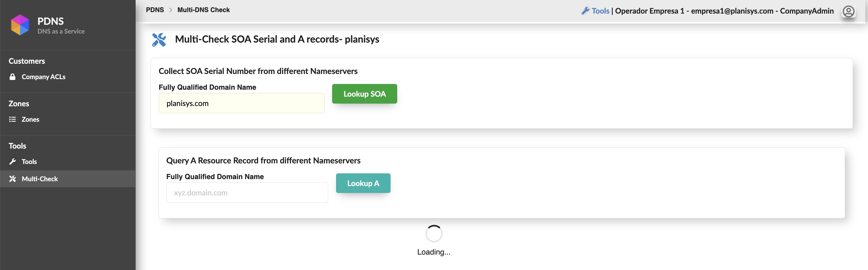Click the large crossed-tools page title icon
This screenshot has height=270, width=868.
(159, 40)
